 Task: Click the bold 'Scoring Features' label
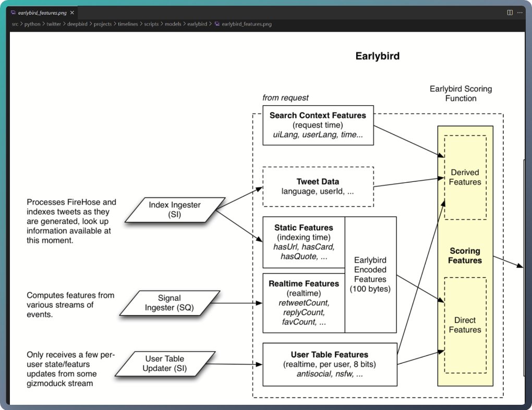point(465,255)
